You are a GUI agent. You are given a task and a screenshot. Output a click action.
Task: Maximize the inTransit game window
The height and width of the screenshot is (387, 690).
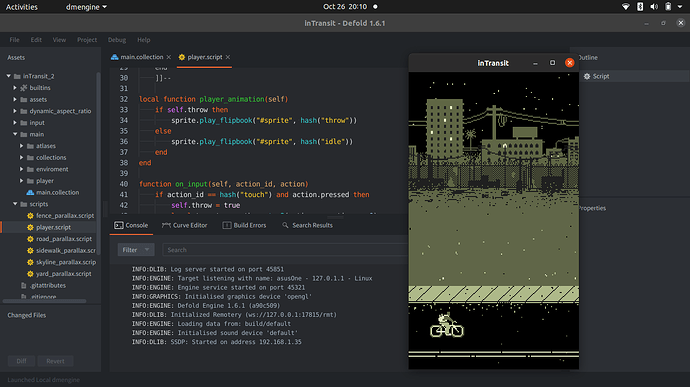tap(552, 63)
